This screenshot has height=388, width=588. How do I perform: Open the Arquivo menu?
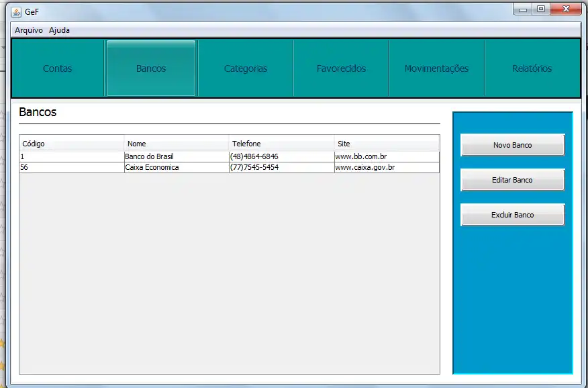click(x=29, y=30)
